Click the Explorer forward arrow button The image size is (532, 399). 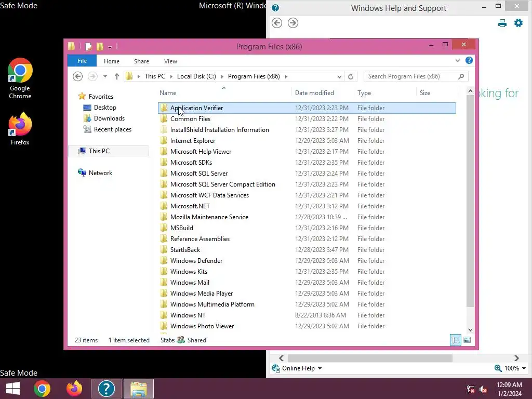pos(92,76)
